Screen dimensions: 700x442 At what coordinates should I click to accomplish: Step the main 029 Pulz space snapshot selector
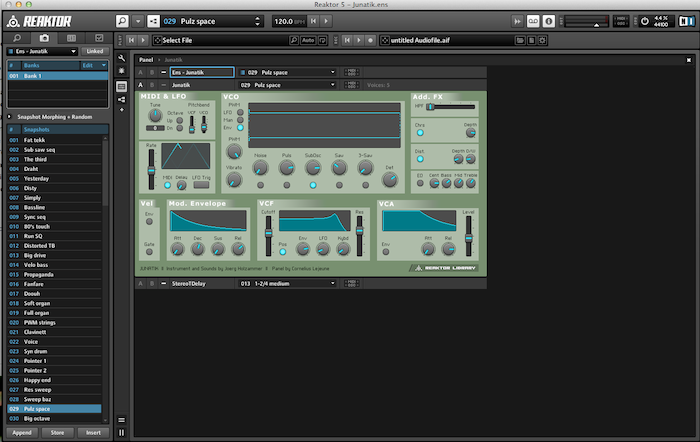[x=258, y=21]
